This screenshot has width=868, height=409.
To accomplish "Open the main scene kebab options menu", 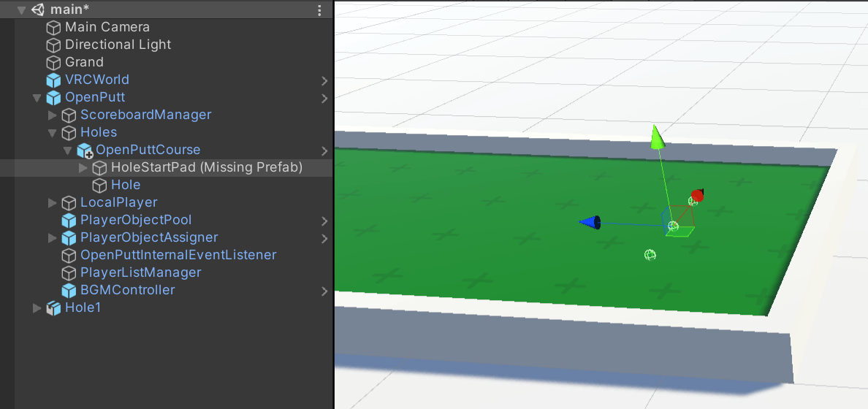I will [x=319, y=10].
